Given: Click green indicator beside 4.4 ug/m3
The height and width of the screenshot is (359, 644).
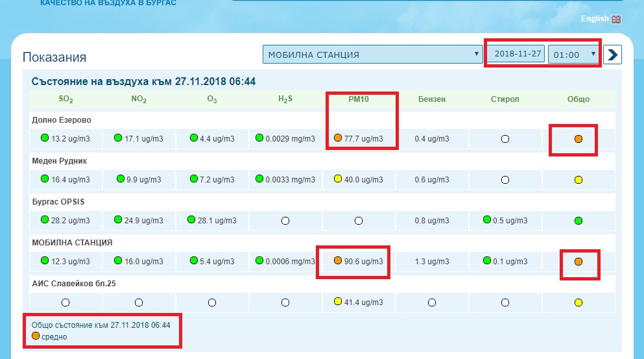Looking at the screenshot, I should [x=194, y=138].
